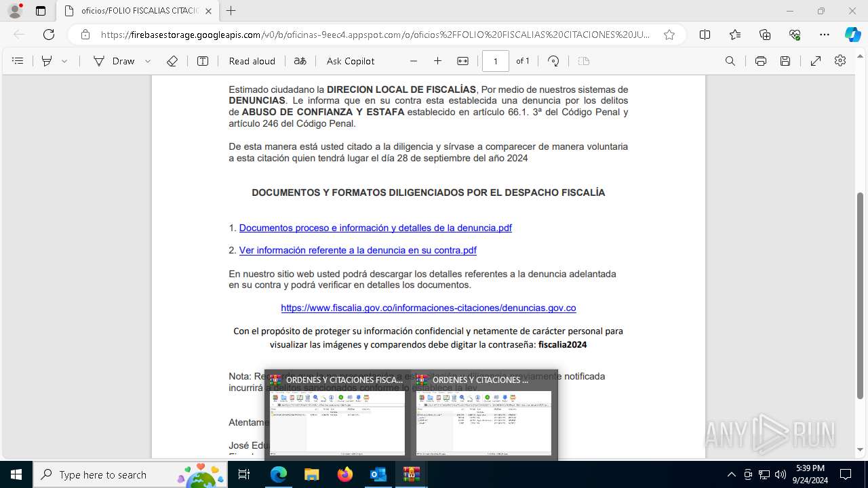Open the second ORDENES Y CITACIONES WinRAR preview
Screen dimensions: 868x488
[484, 415]
